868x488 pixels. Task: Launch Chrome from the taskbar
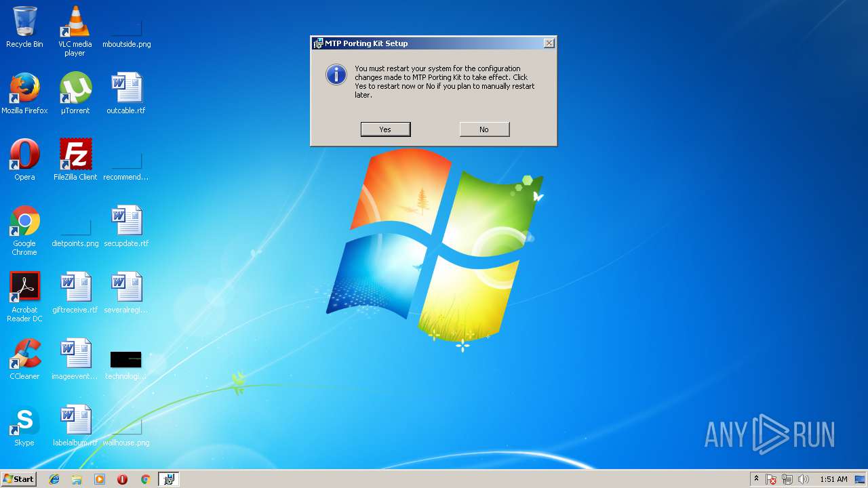(x=145, y=479)
